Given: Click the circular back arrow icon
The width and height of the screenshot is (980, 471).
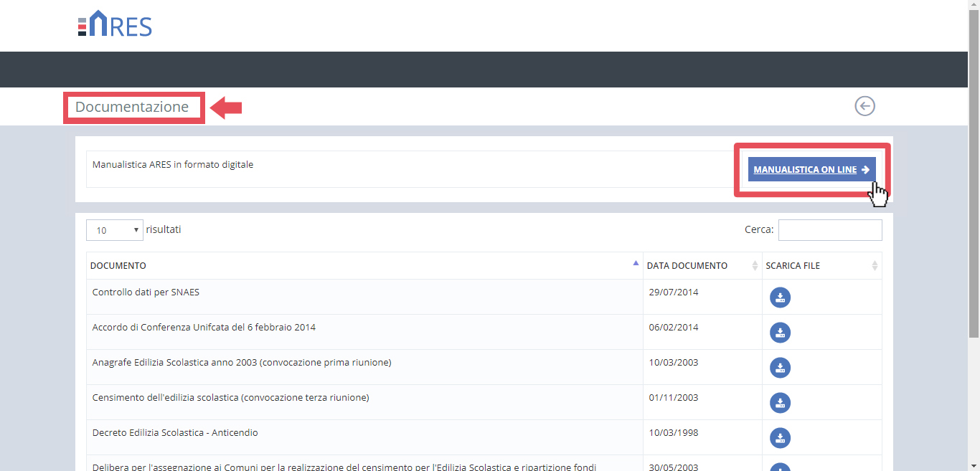Looking at the screenshot, I should [x=864, y=106].
